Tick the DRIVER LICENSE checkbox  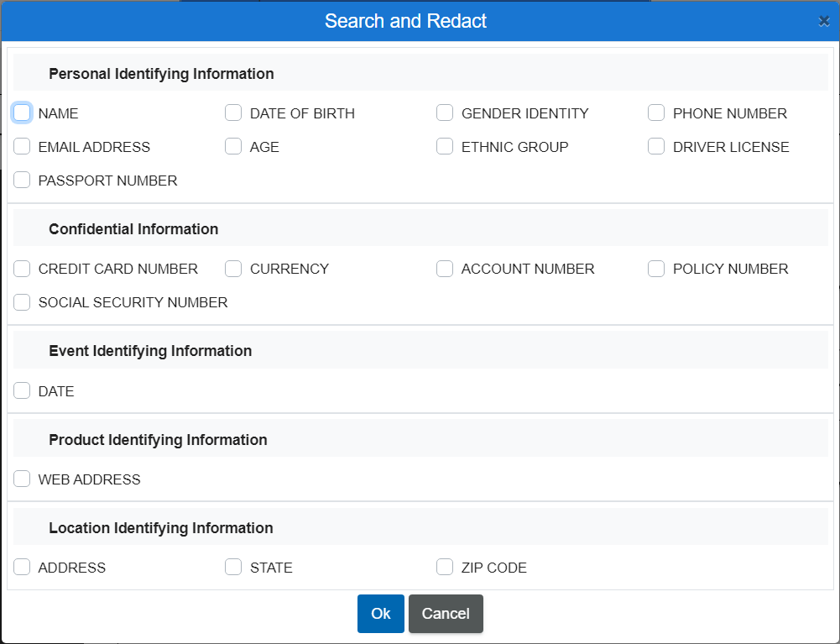(656, 146)
